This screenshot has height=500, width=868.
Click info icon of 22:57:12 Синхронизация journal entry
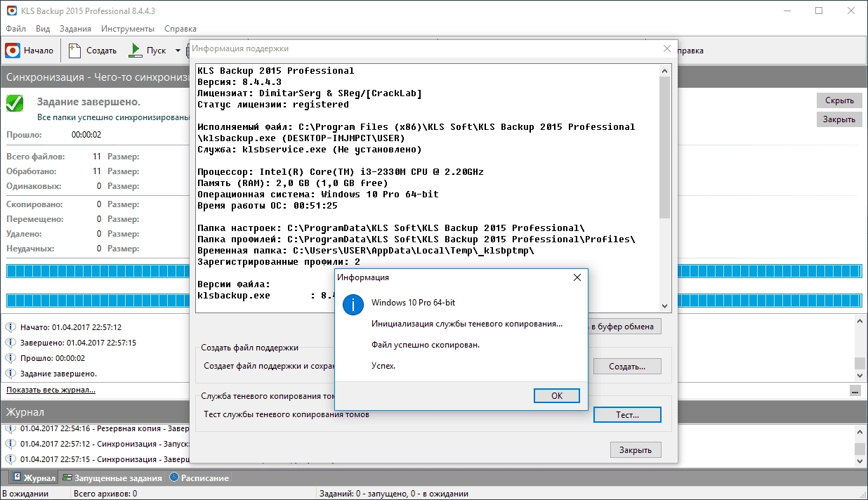point(11,444)
